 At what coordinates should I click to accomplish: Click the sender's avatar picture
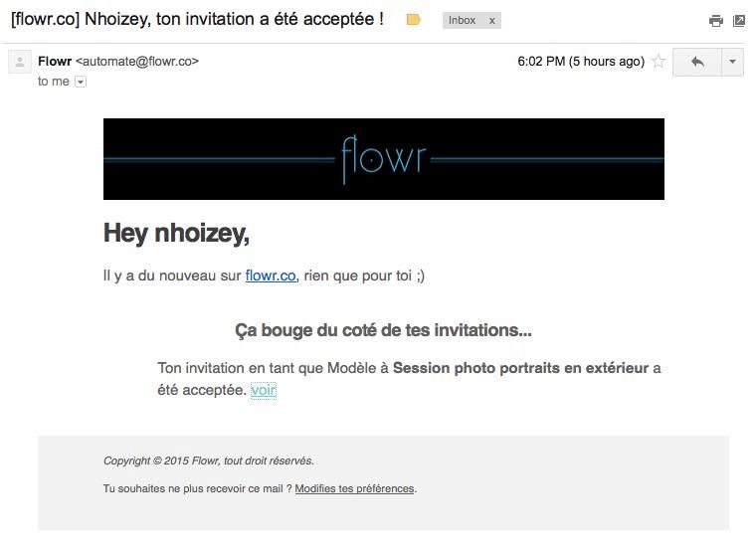coord(20,63)
